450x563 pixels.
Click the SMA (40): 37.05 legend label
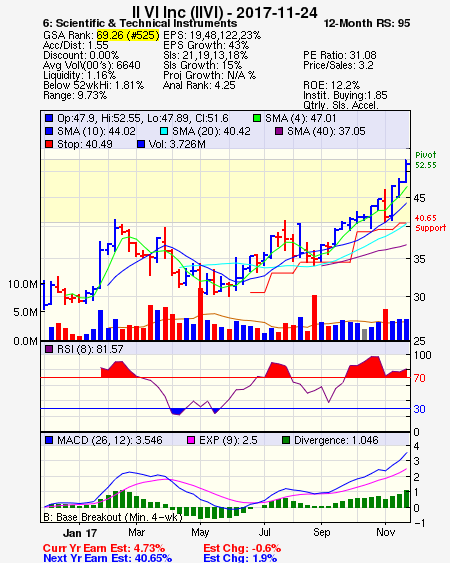tap(326, 131)
